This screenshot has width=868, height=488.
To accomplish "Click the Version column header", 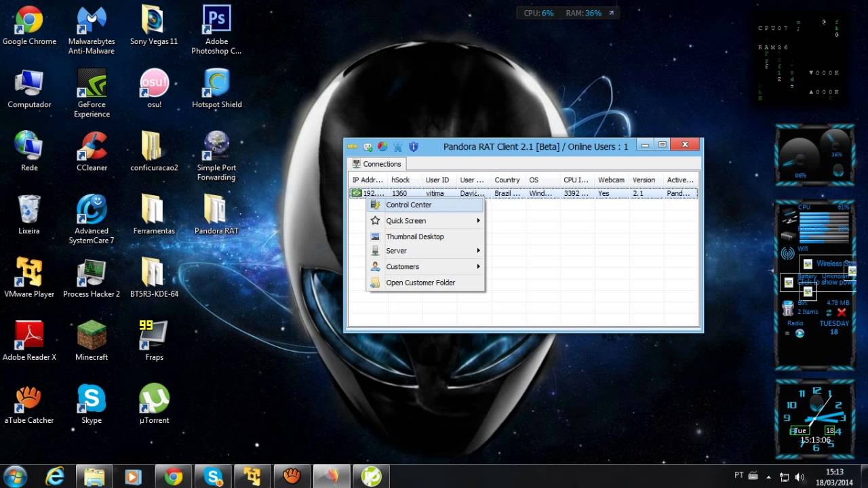I will pos(646,180).
